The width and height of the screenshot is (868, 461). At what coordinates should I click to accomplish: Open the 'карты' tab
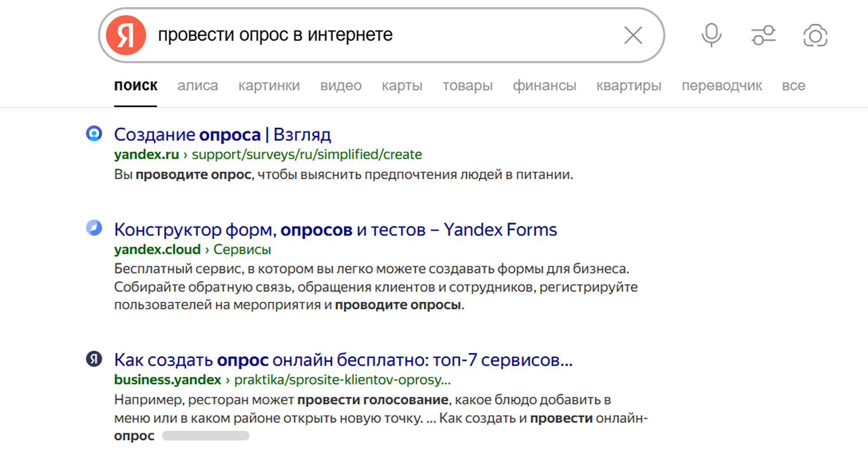coord(402,85)
